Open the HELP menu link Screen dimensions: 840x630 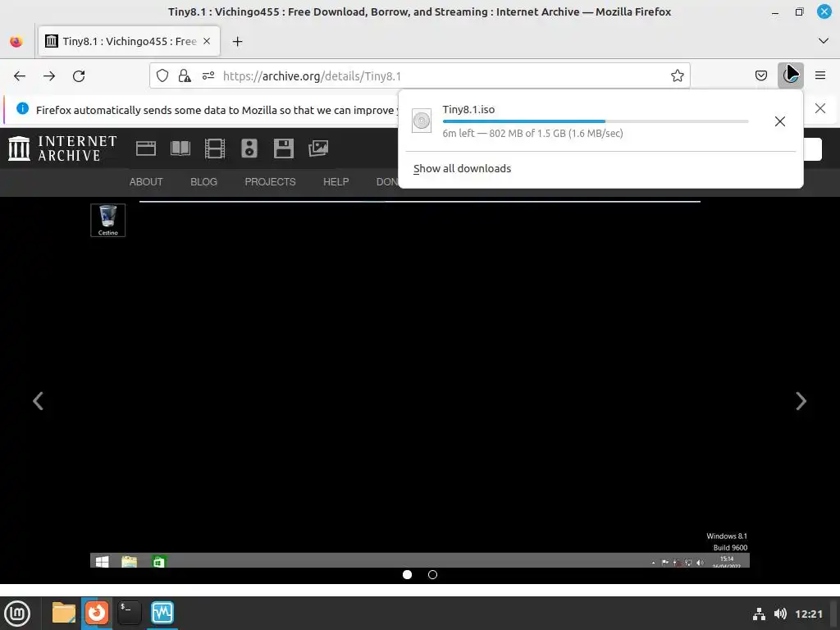(336, 182)
